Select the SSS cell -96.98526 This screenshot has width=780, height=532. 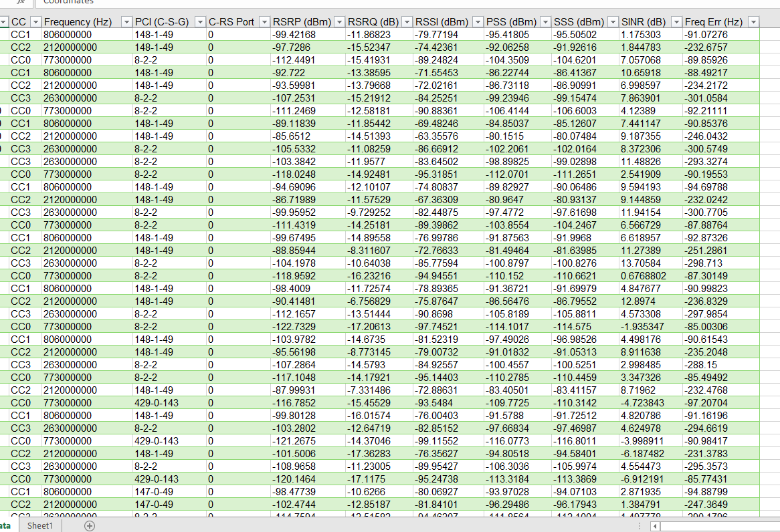click(585, 339)
